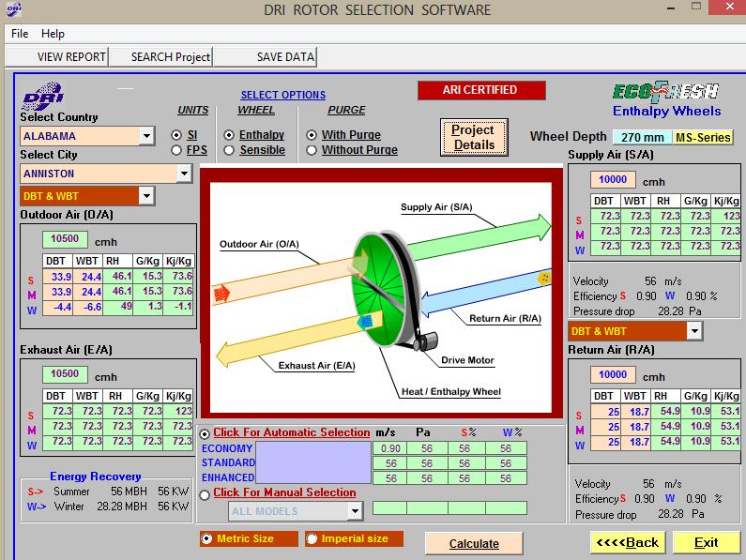This screenshot has width=746, height=560.
Task: Click the DRI app icon in title bar
Action: (x=14, y=9)
